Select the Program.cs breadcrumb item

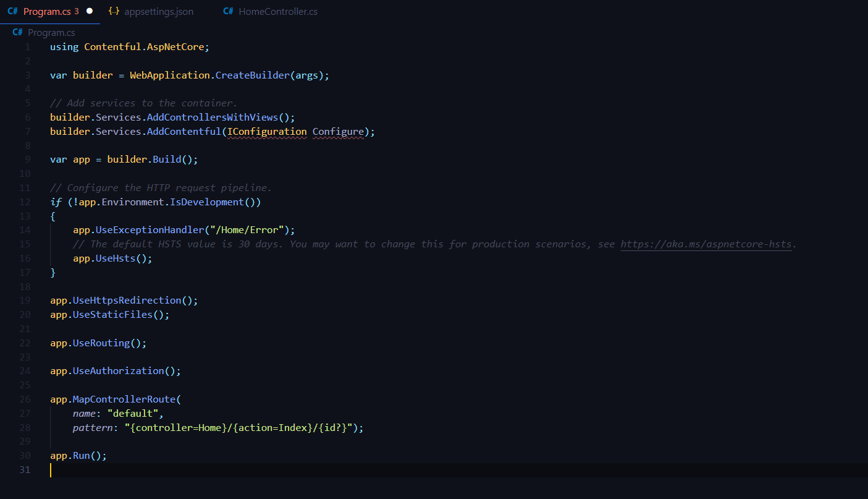pos(51,33)
